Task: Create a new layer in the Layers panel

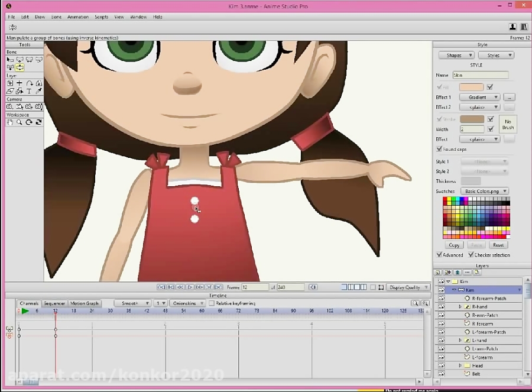Action: (438, 272)
